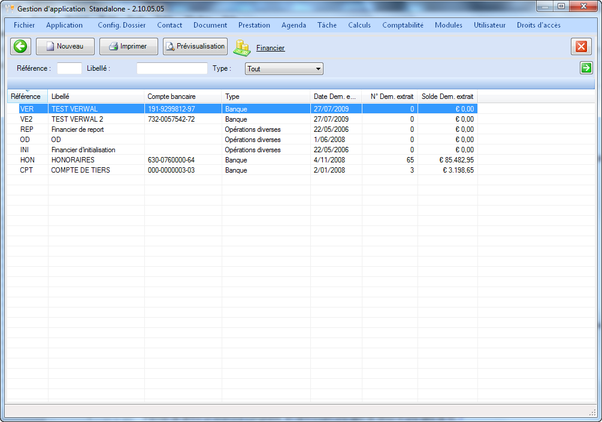Click the green back arrow icon
The width and height of the screenshot is (602, 422).
20,46
